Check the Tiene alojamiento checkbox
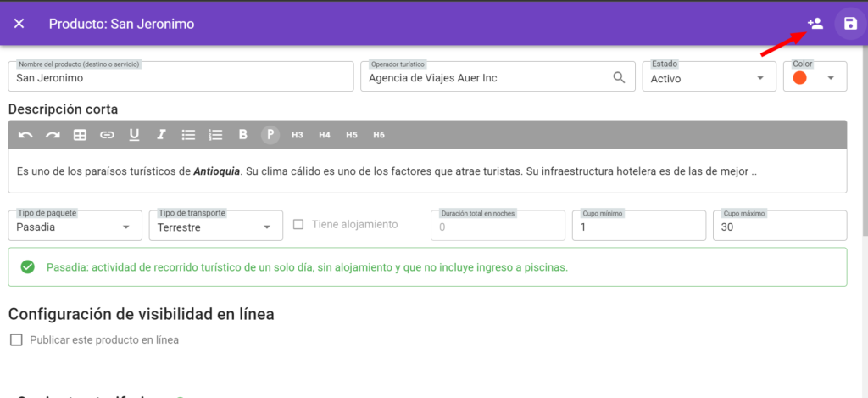868x398 pixels. [x=298, y=225]
